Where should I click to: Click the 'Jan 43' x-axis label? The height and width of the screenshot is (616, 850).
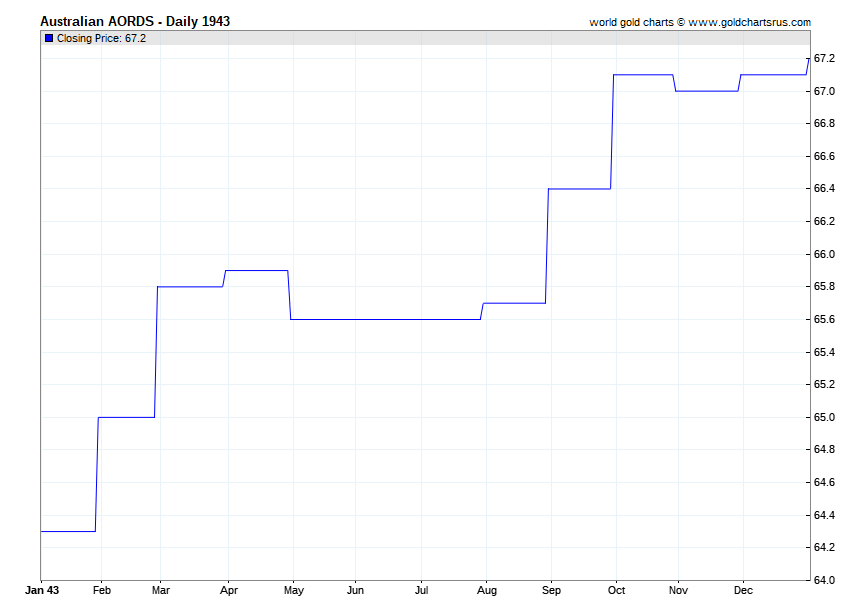42,590
